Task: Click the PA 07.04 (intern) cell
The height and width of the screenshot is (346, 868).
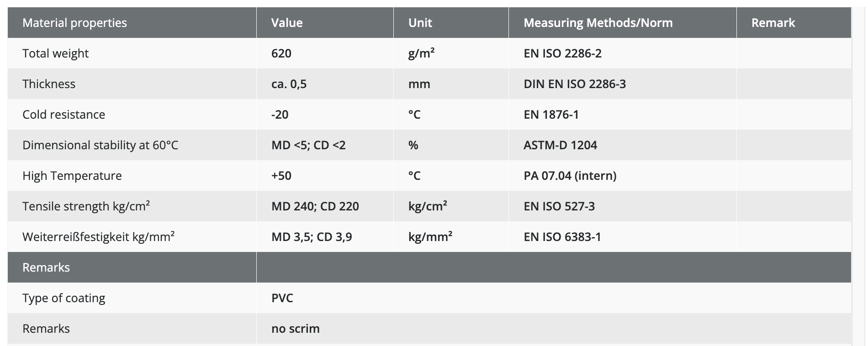Action: click(x=570, y=176)
